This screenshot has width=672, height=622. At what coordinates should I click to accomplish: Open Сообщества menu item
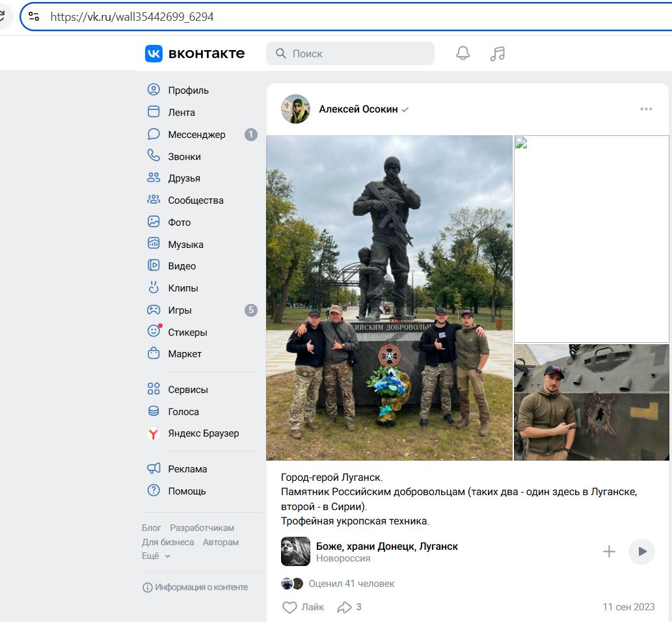click(x=195, y=200)
